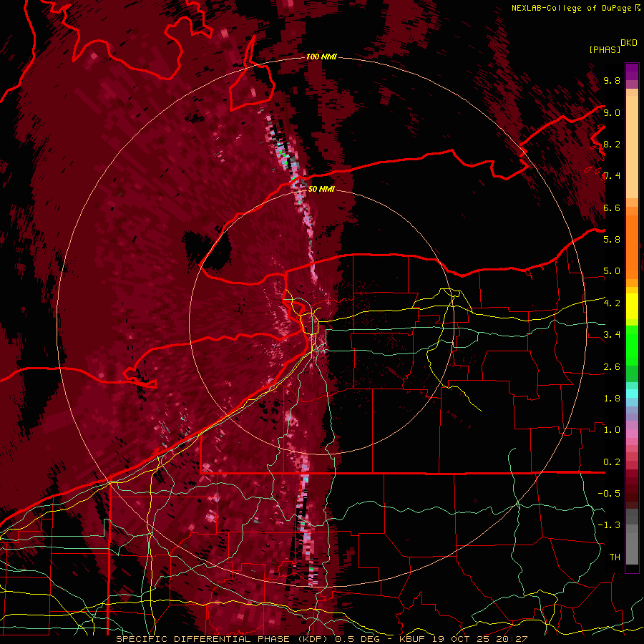Click the 7.4 scale label
Image resolution: width=644 pixels, height=644 pixels.
pyautogui.click(x=612, y=176)
